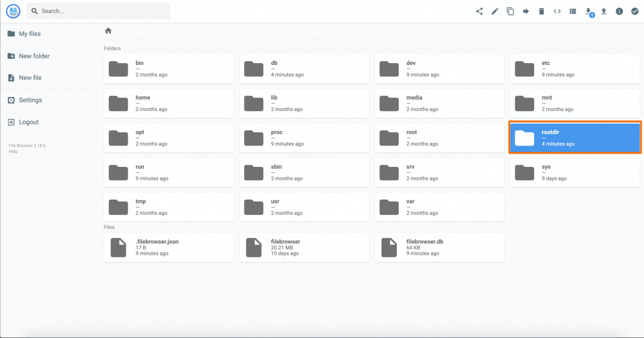Select the lib folder

tap(304, 104)
